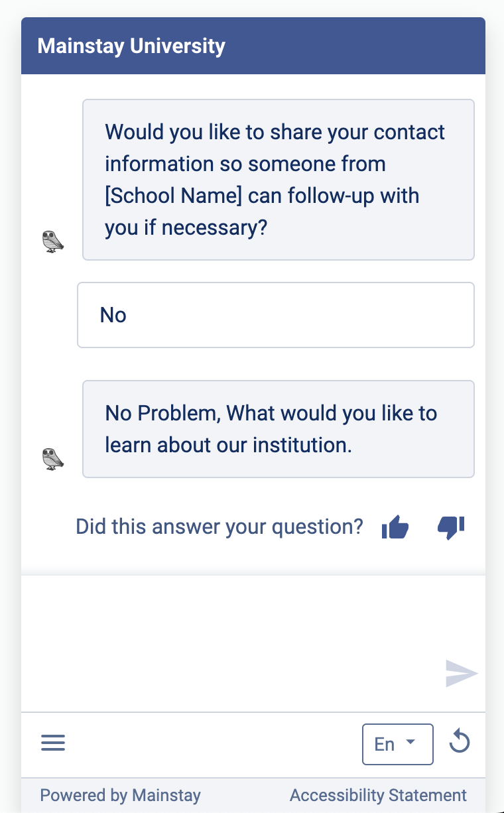504x813 pixels.
Task: Open the hamburger menu icon
Action: (x=53, y=743)
